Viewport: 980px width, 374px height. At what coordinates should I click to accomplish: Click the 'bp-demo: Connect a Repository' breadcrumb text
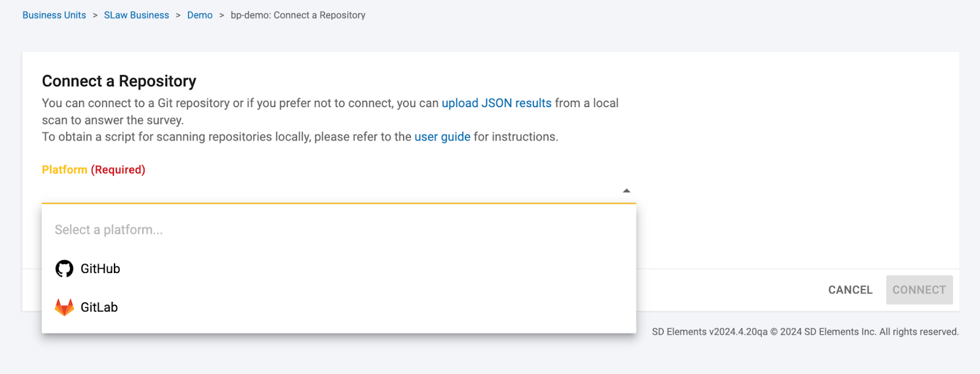[x=298, y=15]
